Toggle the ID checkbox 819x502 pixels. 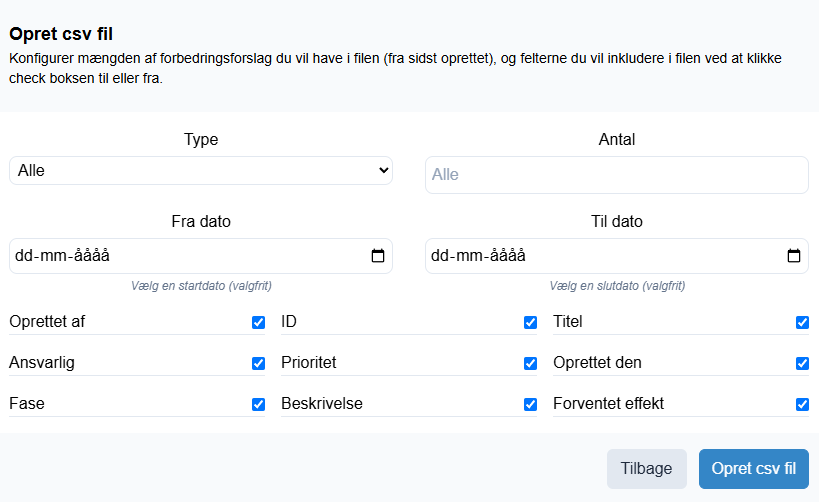click(530, 322)
